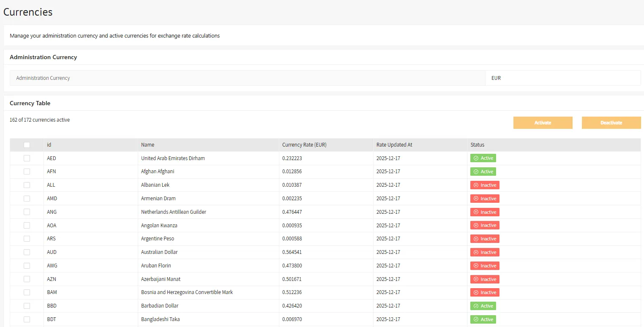Toggle the Active badge for Afghan Afghani
644x327 pixels.
[x=483, y=172]
